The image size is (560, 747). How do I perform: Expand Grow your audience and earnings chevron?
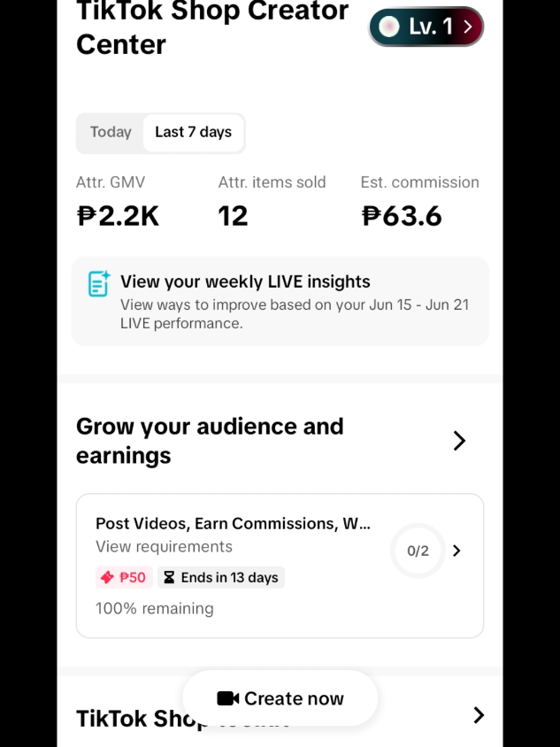459,441
